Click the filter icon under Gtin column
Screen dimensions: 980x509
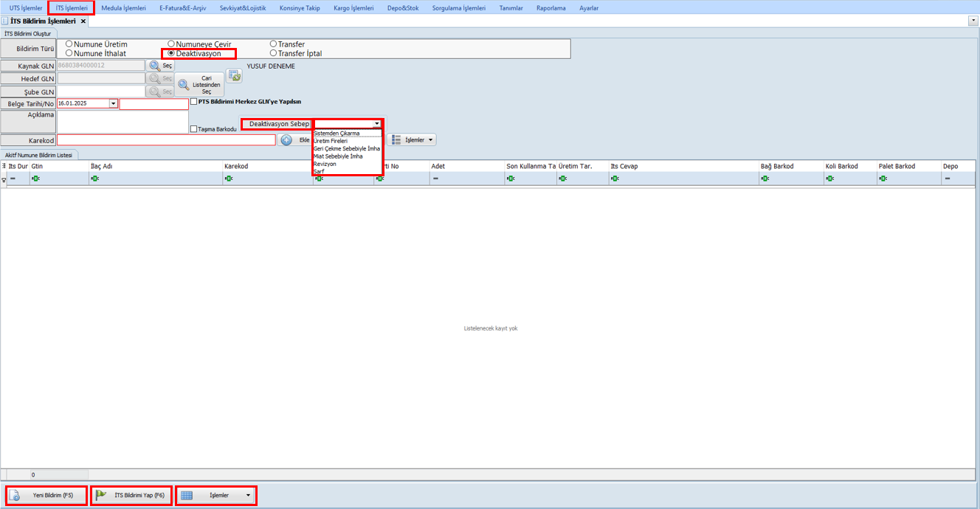(x=35, y=179)
